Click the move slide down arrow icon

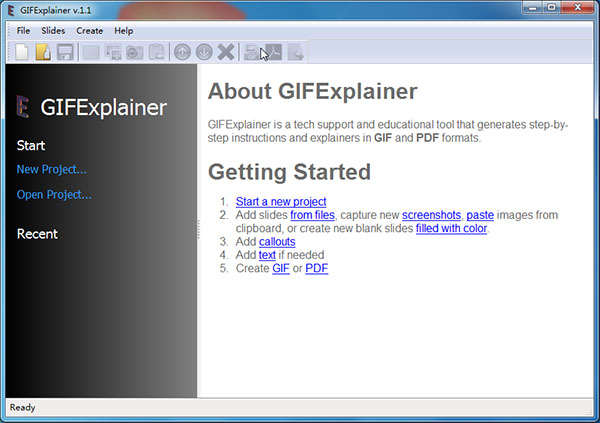point(204,52)
